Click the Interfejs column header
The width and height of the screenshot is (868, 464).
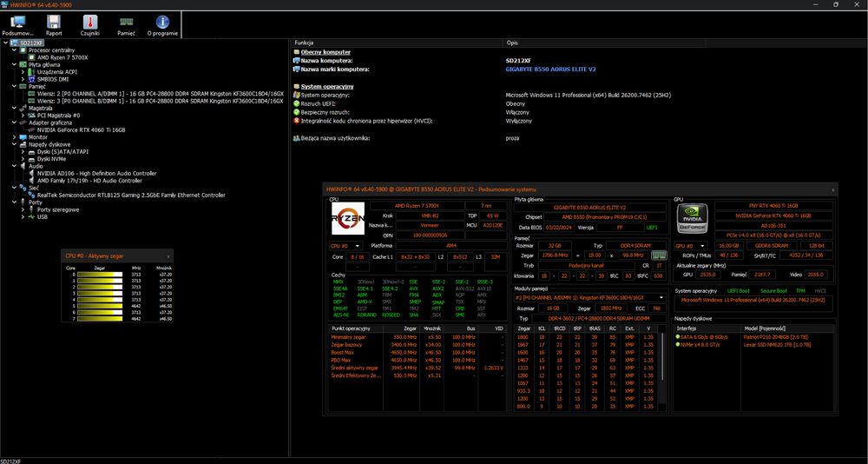707,328
